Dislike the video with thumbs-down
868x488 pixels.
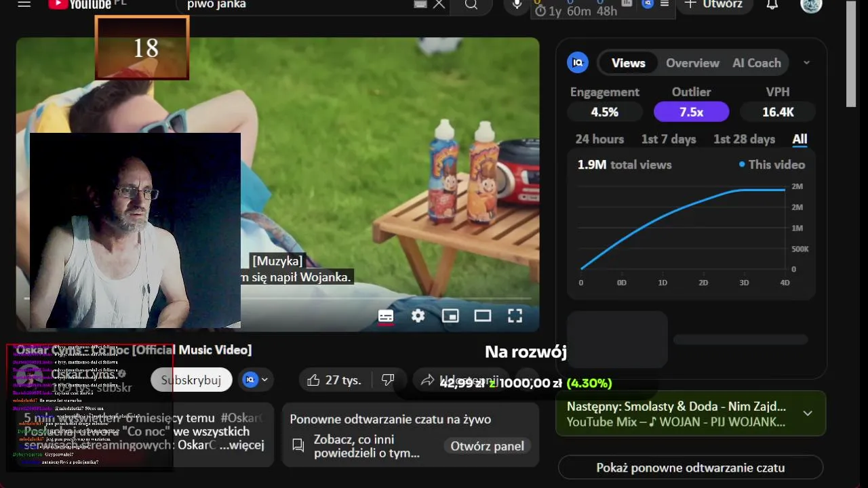point(388,380)
